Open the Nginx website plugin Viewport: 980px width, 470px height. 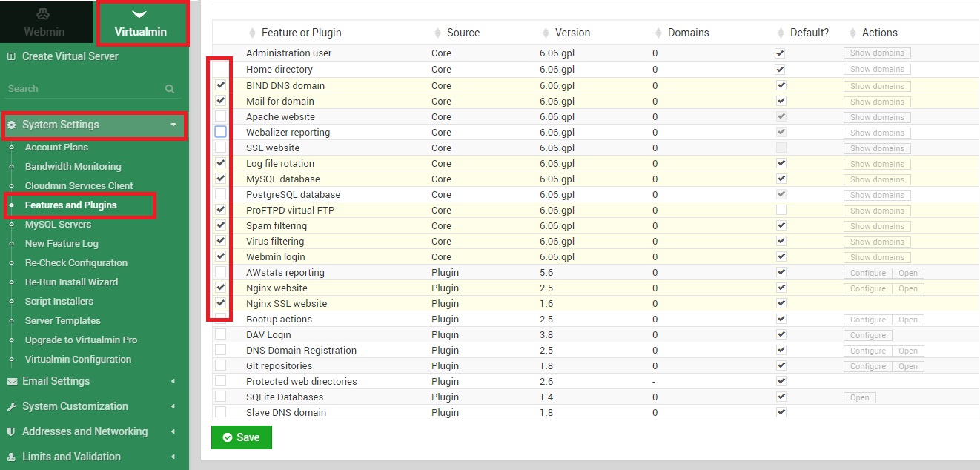908,288
